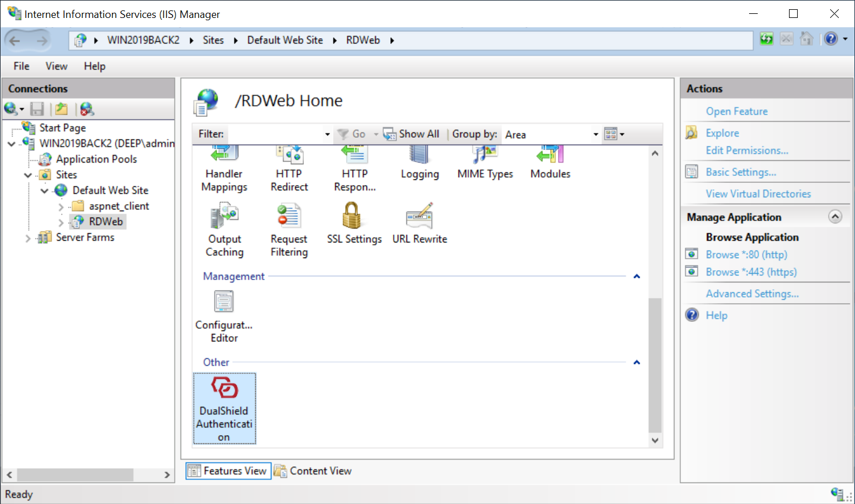Click the refresh page icon in toolbar
The image size is (855, 504).
coord(766,39)
